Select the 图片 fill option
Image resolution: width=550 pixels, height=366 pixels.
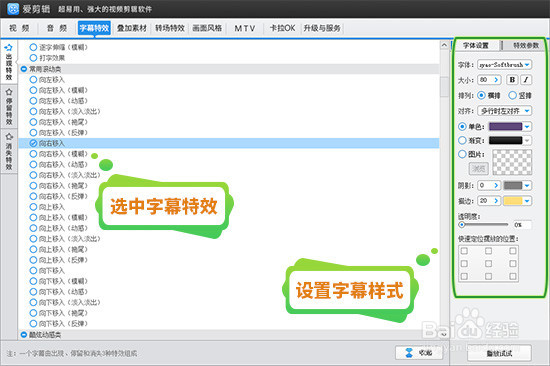click(x=462, y=154)
